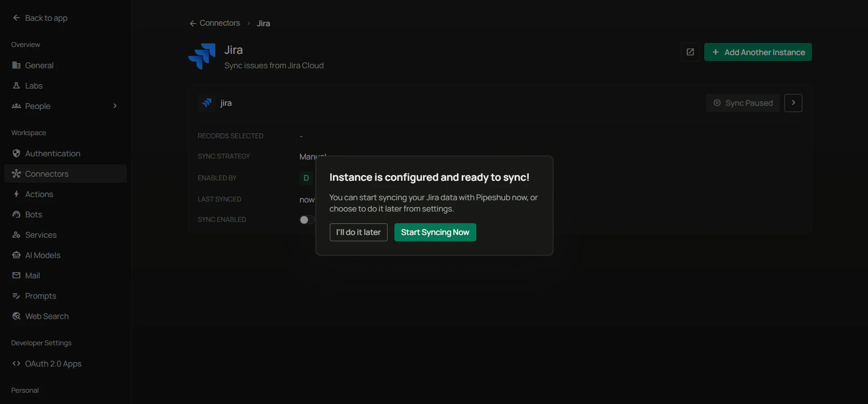Click 'Sync issues from Jira Cloud' subtitle
The image size is (868, 404).
pos(274,66)
